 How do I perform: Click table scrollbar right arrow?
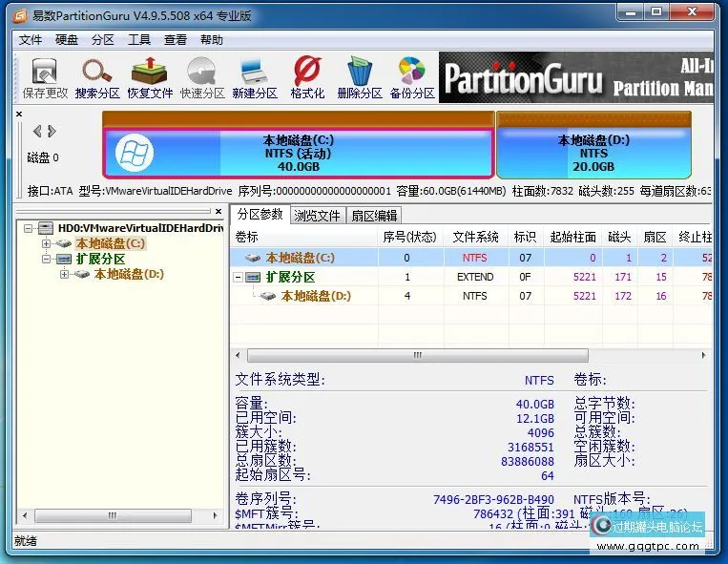pyautogui.click(x=704, y=356)
